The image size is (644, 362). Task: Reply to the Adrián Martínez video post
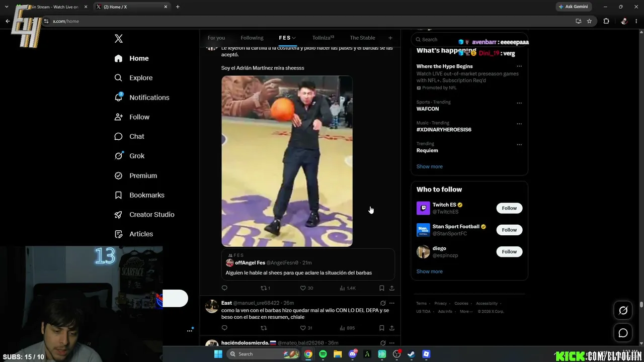[224, 288]
